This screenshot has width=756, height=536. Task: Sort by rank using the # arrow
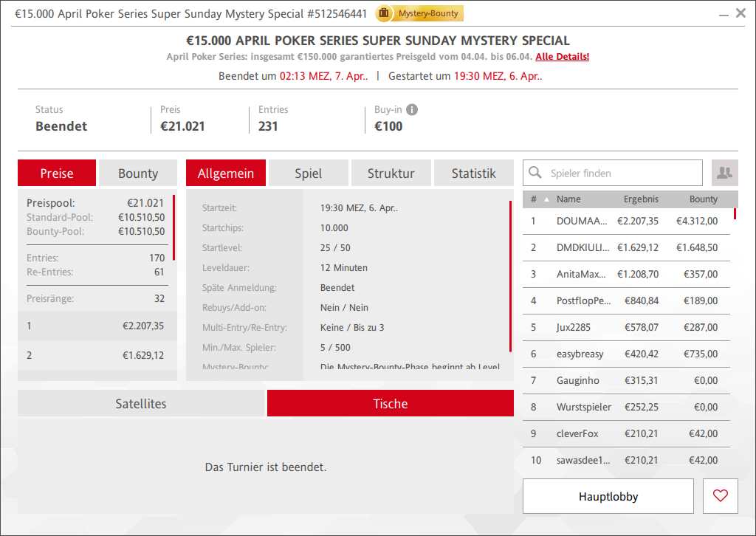(x=547, y=199)
